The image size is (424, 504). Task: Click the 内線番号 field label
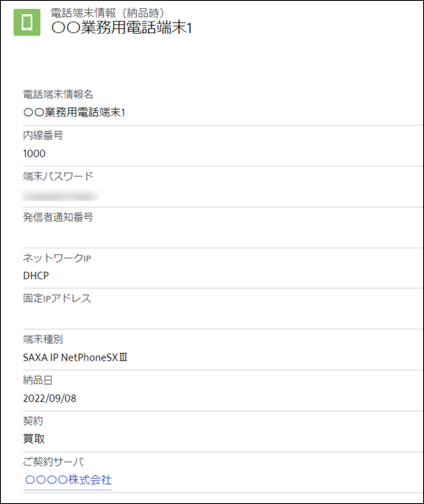43,135
